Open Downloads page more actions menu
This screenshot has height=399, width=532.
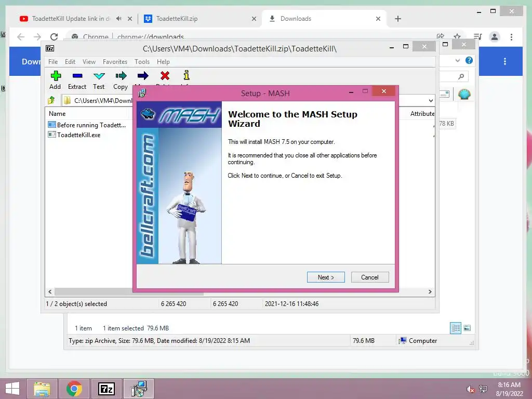tap(505, 61)
